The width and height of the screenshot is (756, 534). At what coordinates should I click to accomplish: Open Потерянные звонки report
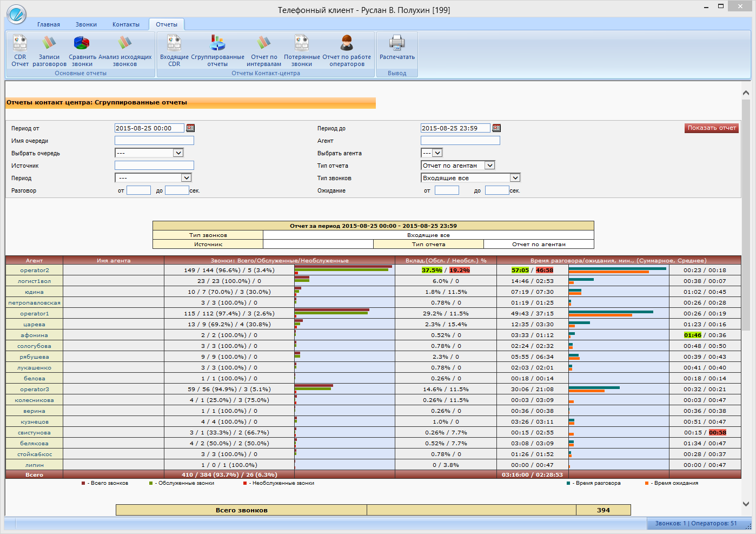pyautogui.click(x=302, y=43)
